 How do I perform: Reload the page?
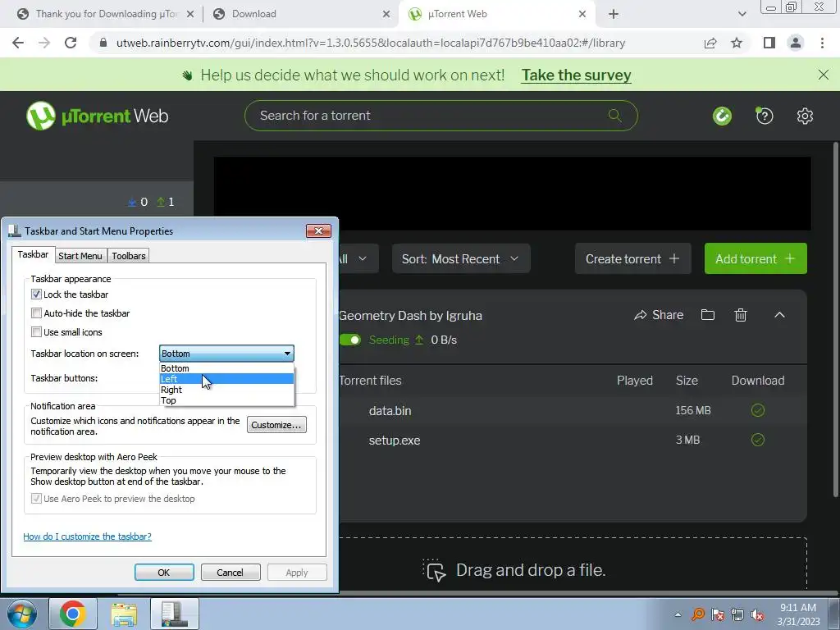pos(71,43)
